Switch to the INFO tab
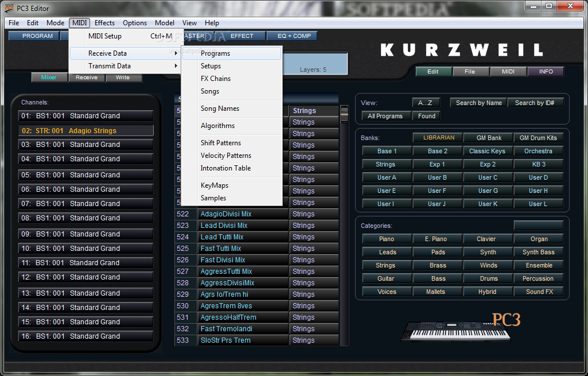 click(546, 71)
